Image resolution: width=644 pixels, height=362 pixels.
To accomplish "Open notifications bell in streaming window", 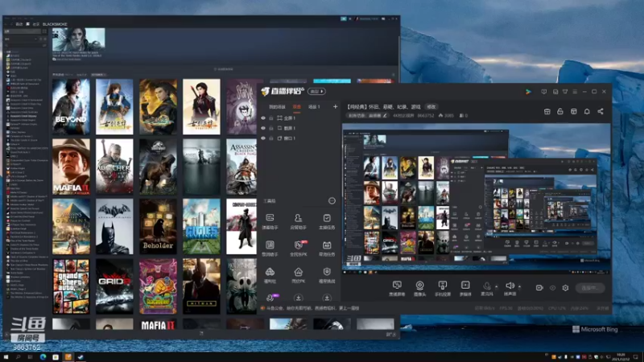I will click(x=587, y=111).
